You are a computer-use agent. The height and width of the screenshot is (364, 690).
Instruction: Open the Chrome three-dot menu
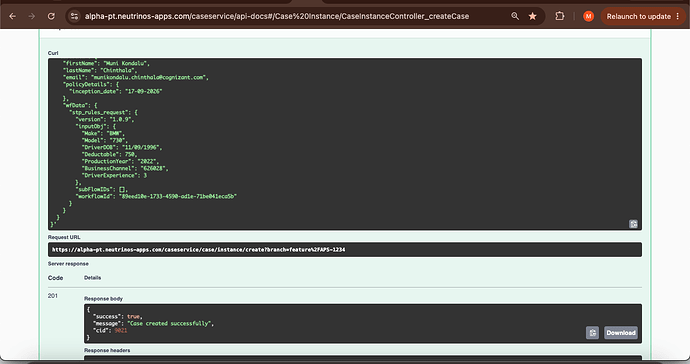pos(678,16)
